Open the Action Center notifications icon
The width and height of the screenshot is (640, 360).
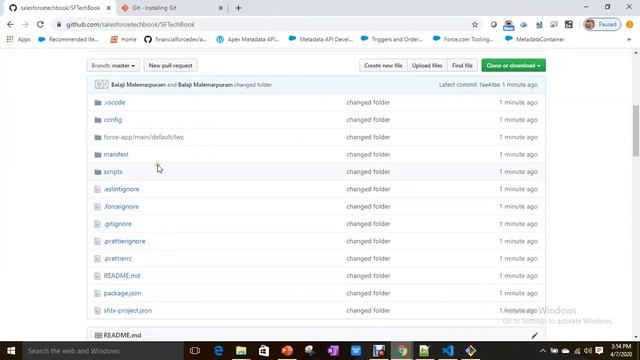pos(599,351)
